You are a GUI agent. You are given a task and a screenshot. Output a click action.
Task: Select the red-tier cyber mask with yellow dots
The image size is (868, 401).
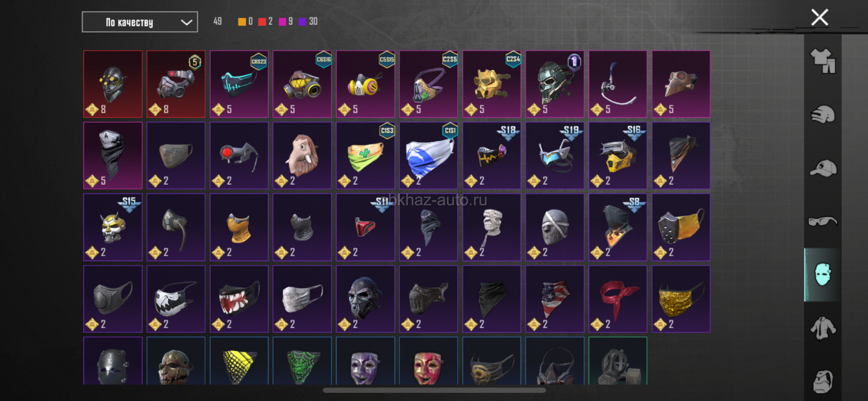click(x=113, y=84)
